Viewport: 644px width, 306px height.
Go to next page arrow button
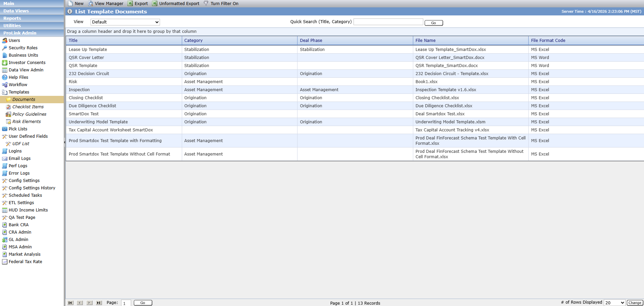[89, 303]
